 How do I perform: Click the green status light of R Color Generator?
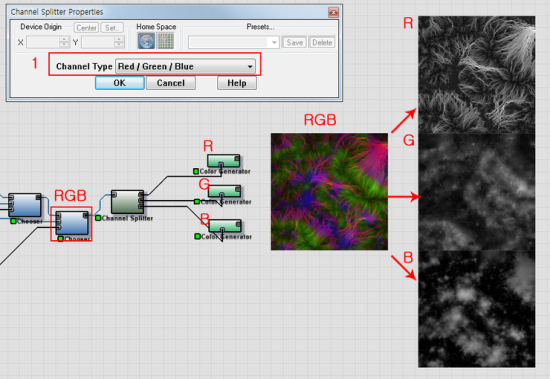pos(196,171)
